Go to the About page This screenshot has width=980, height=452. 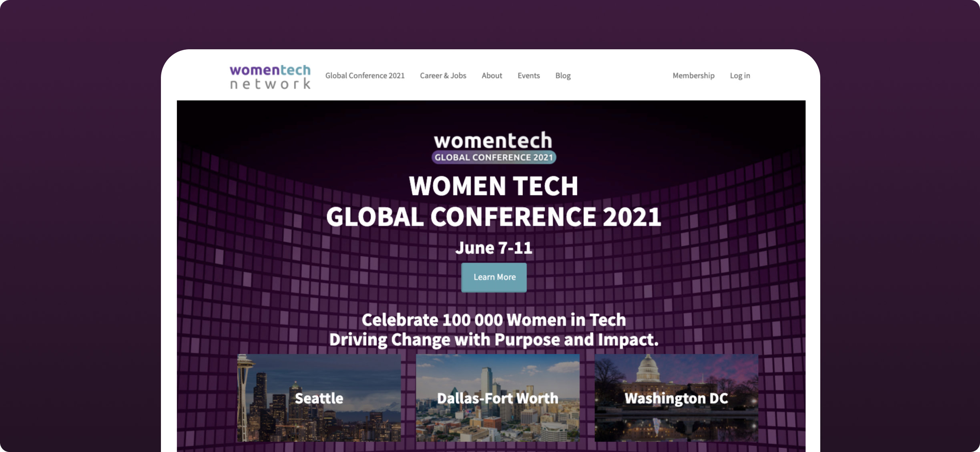pos(492,76)
